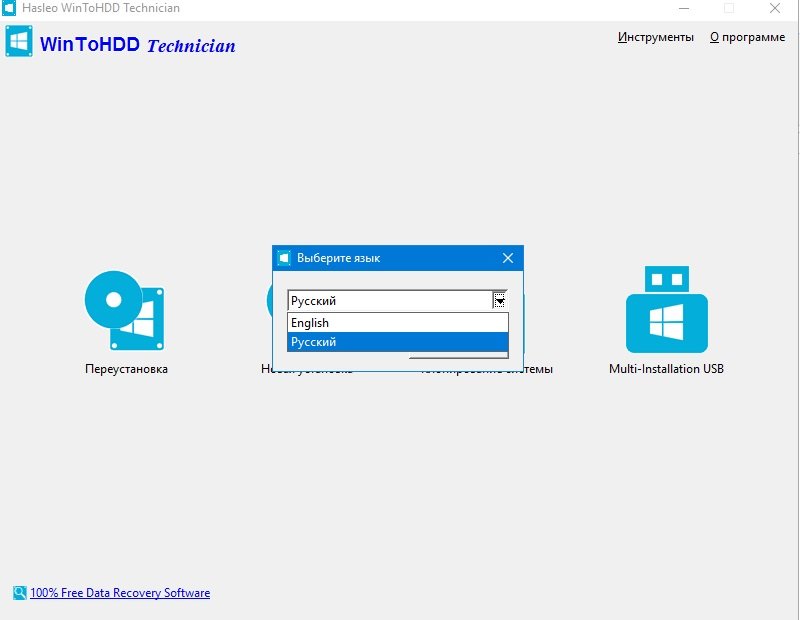Image resolution: width=800 pixels, height=620 pixels.
Task: Open 100% Free Data Recovery Software link
Action: [120, 592]
